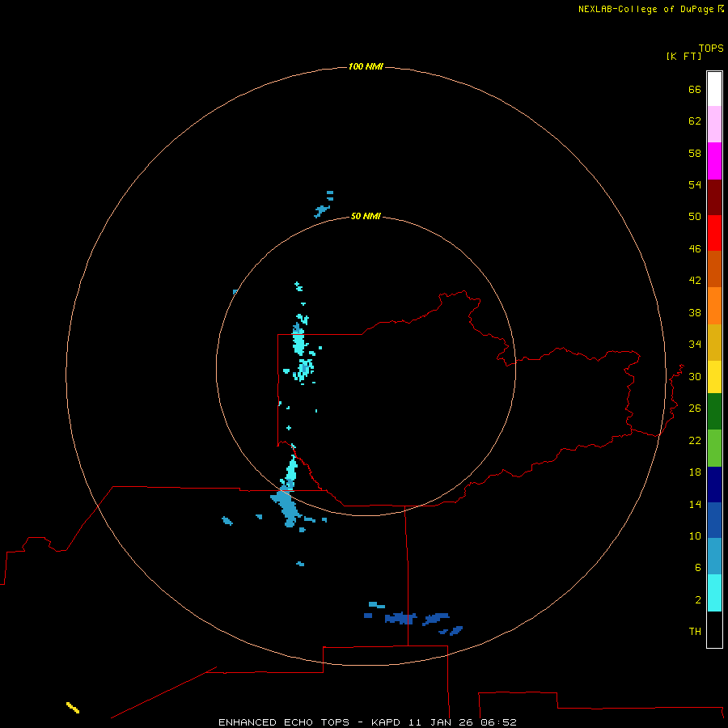Click the 42 legend value
The width and height of the screenshot is (728, 728).
click(695, 281)
